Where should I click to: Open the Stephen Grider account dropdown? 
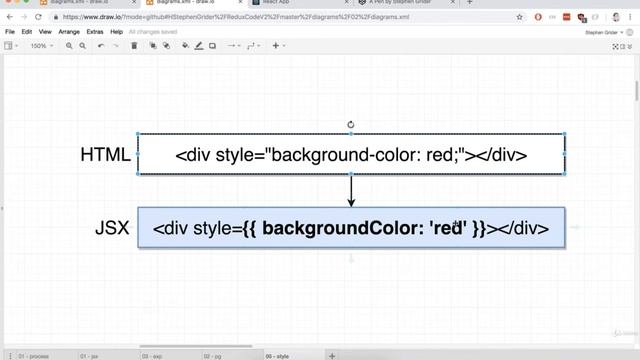tap(604, 32)
